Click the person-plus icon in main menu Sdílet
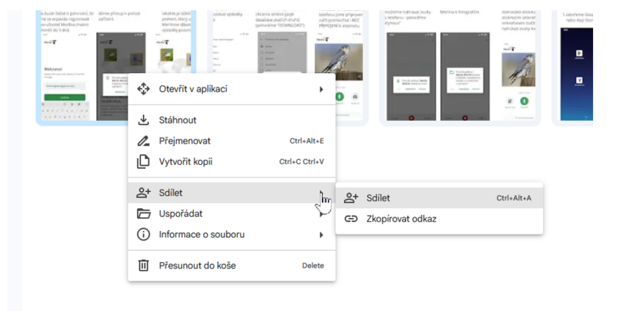 [x=143, y=193]
